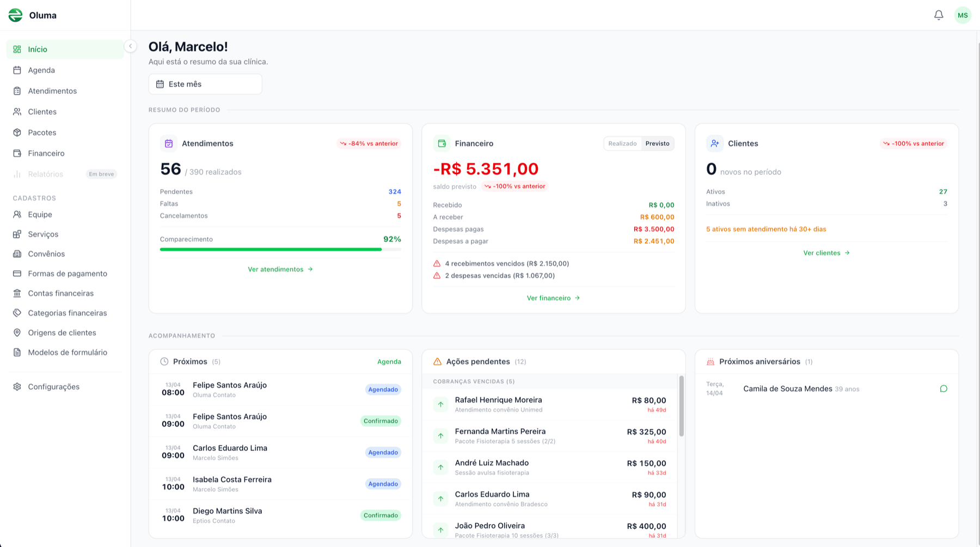This screenshot has height=547, width=980.
Task: Open Agenda in the sidebar
Action: (x=41, y=70)
